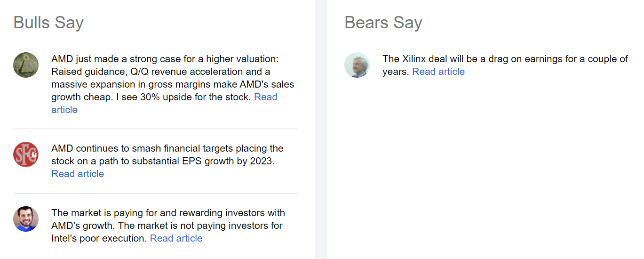Click the gray-haired bear author's avatar
This screenshot has width=644, height=259.
click(357, 65)
